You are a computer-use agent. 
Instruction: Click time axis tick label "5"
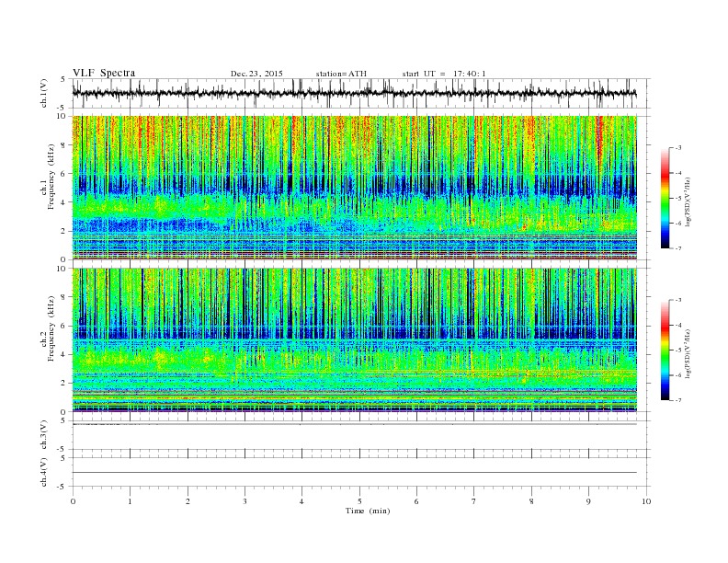click(359, 501)
